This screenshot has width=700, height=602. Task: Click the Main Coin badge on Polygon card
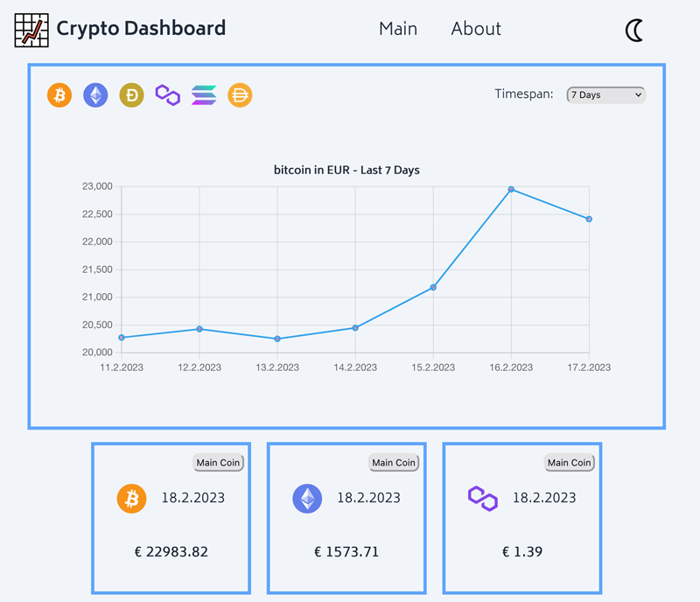569,462
